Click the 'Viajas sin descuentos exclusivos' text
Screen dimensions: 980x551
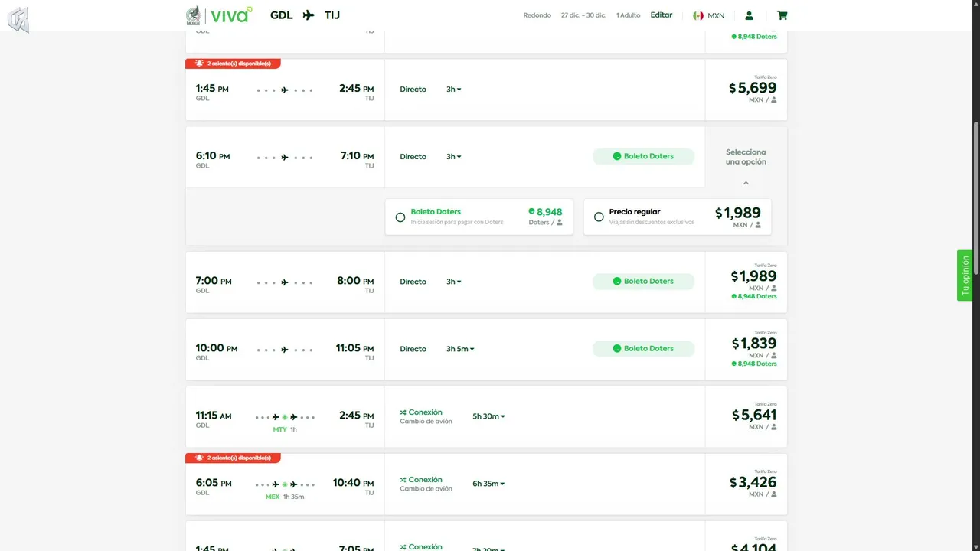coord(652,222)
